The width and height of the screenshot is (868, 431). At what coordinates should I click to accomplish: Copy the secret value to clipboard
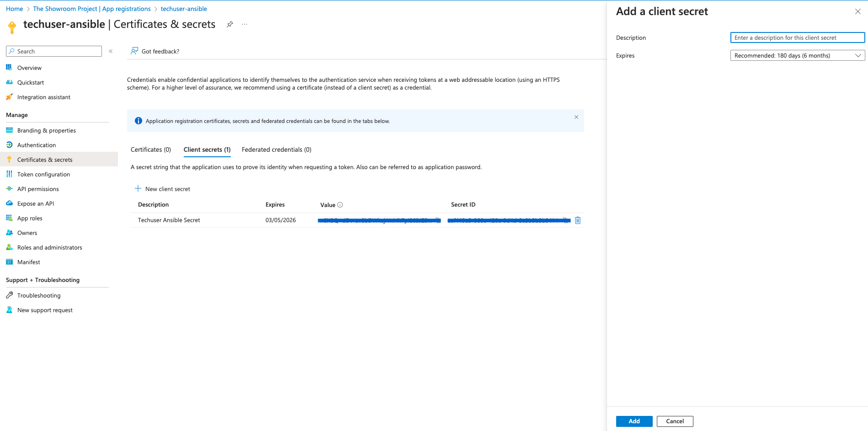(x=437, y=220)
